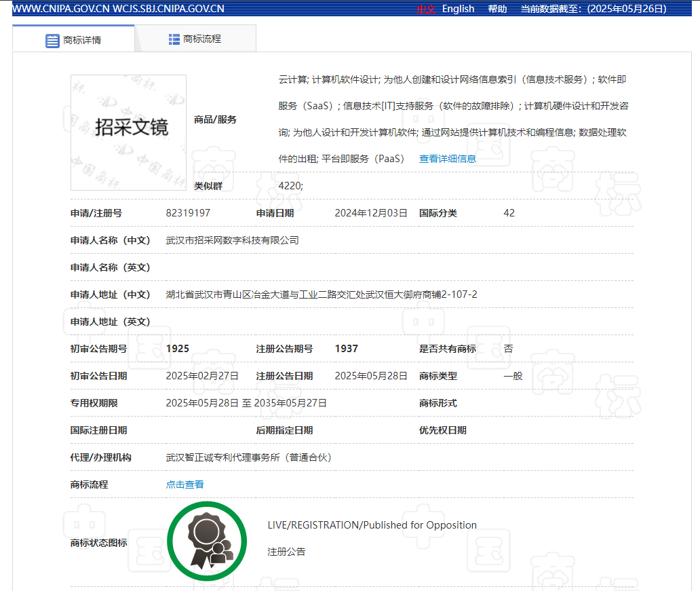Click the 商标状态图标 field label
Viewport: 700px width, 591px height.
98,543
